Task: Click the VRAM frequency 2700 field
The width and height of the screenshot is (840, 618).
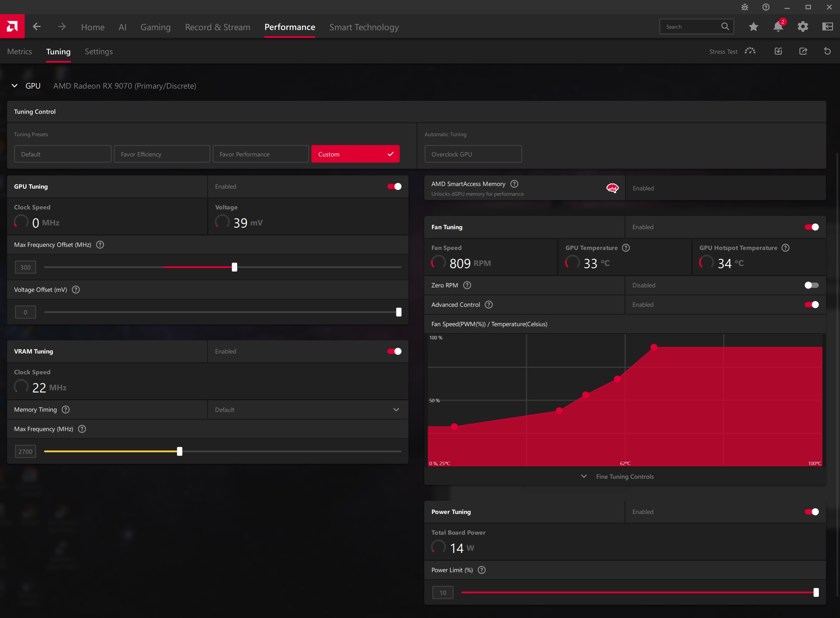Action: [26, 452]
